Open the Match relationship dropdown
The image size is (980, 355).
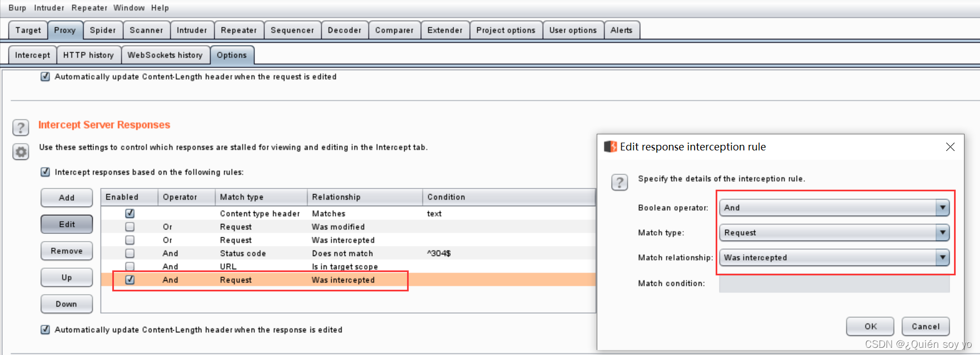(x=834, y=258)
